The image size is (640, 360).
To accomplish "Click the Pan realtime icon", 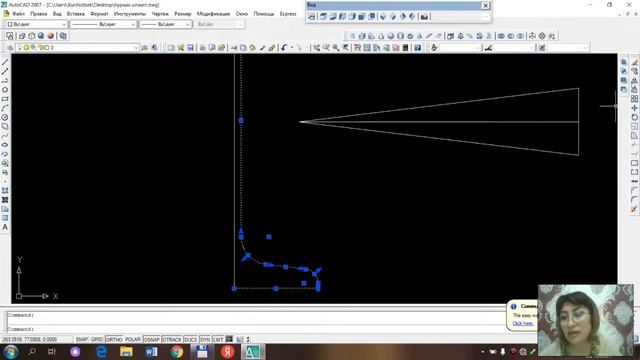I will tap(316, 48).
